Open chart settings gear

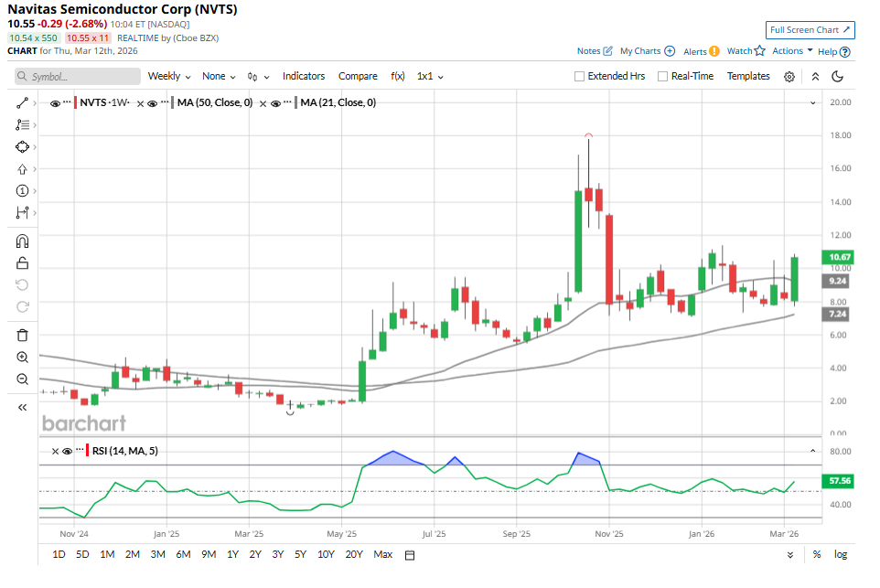pyautogui.click(x=789, y=77)
